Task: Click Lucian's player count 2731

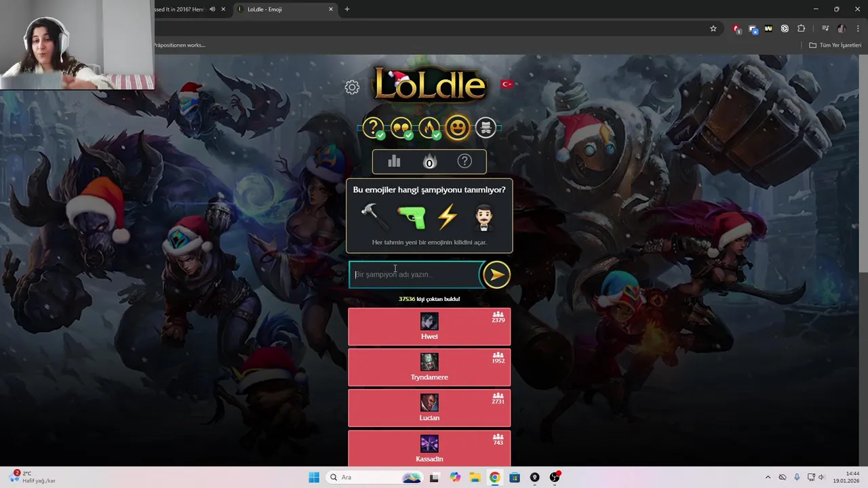Action: coord(498,399)
